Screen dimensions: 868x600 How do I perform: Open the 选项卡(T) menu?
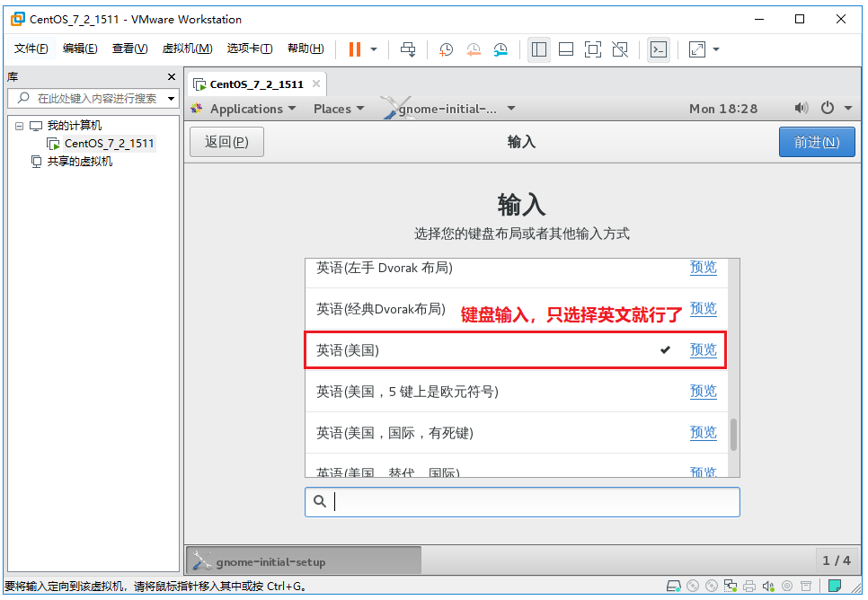pos(250,49)
